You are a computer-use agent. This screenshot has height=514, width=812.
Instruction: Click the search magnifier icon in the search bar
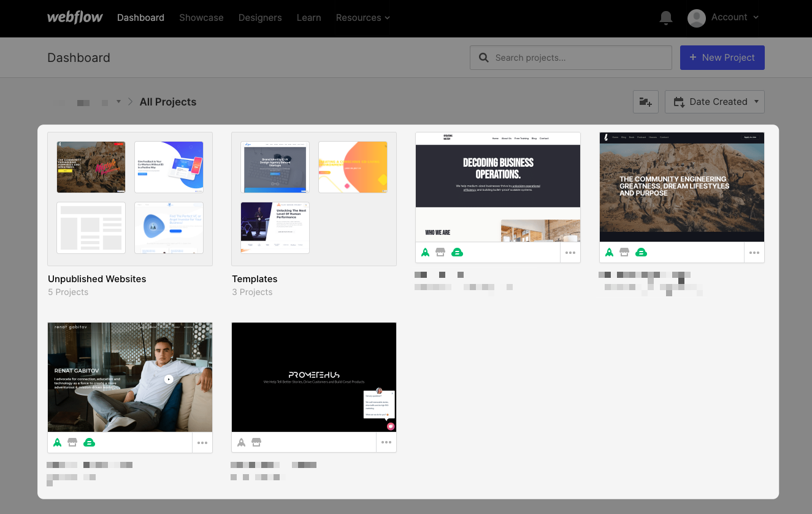pyautogui.click(x=484, y=57)
